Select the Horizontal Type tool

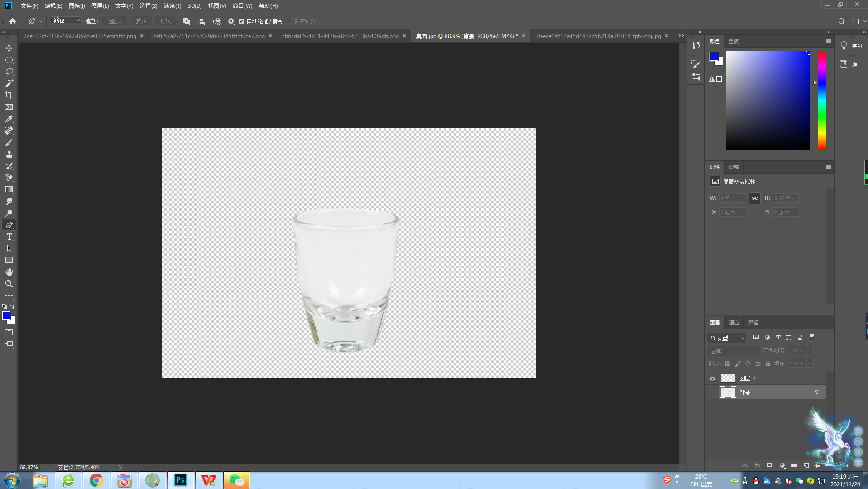9,237
